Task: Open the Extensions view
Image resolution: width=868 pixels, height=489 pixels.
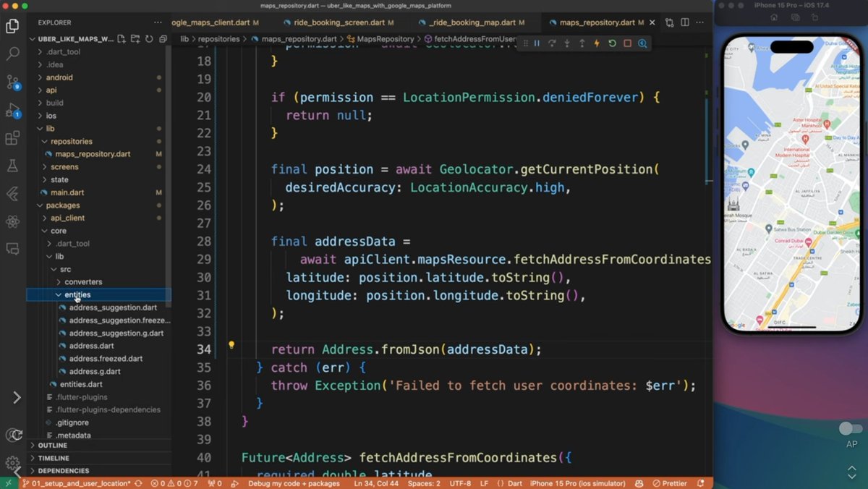Action: 12,138
